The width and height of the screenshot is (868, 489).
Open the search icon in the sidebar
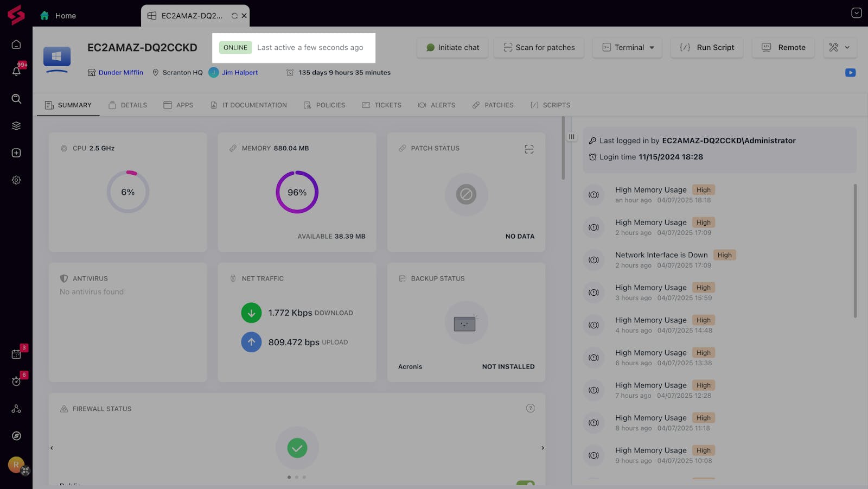16,99
